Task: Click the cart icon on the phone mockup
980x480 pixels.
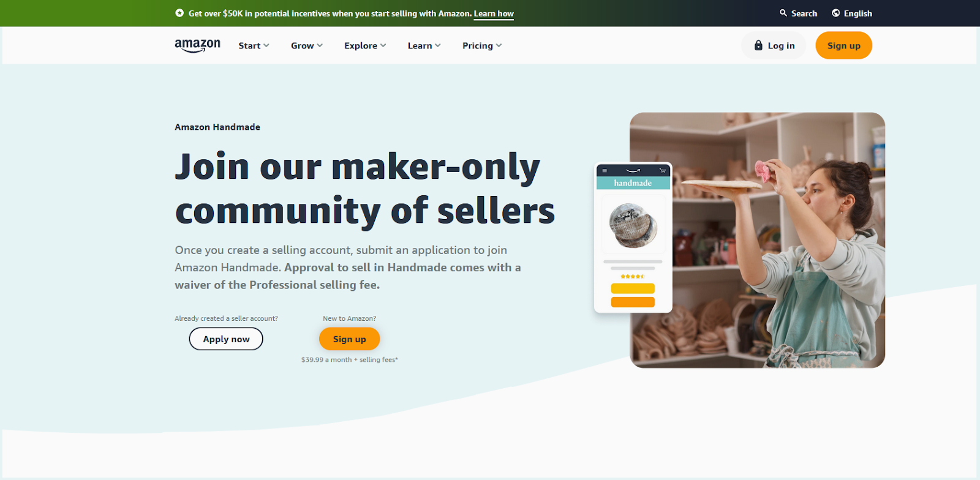Action: tap(662, 170)
